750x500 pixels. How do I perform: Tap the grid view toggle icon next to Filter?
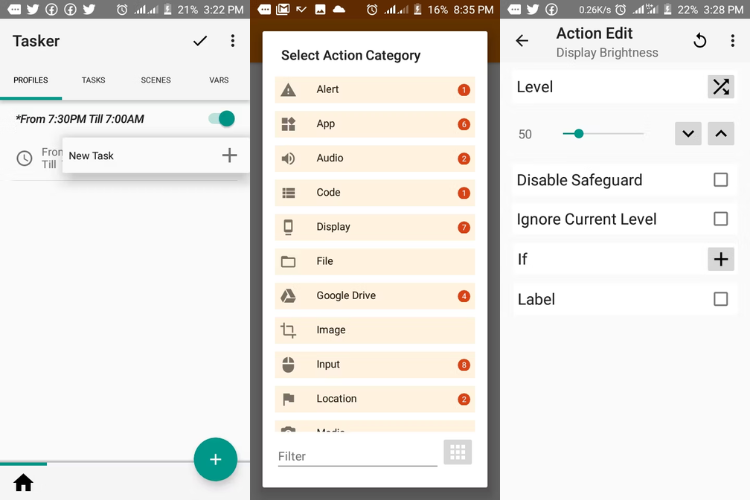point(457,452)
